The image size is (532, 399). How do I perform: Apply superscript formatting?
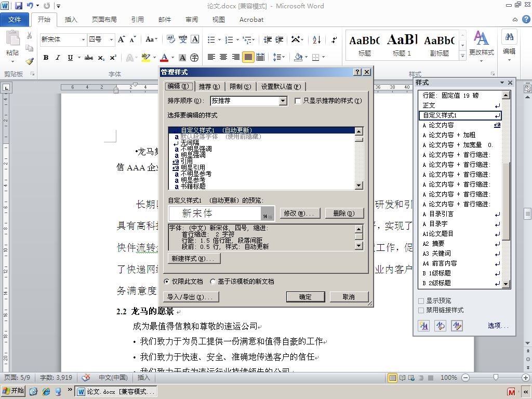[x=113, y=58]
